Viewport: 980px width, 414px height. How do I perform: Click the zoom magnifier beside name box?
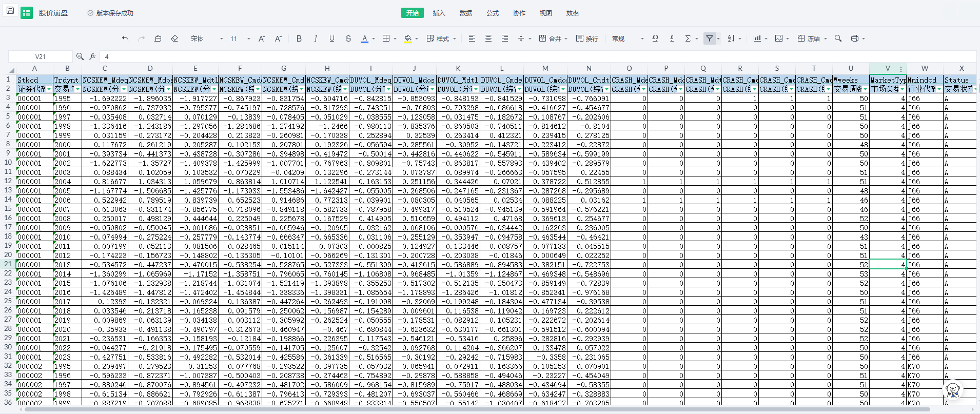80,56
